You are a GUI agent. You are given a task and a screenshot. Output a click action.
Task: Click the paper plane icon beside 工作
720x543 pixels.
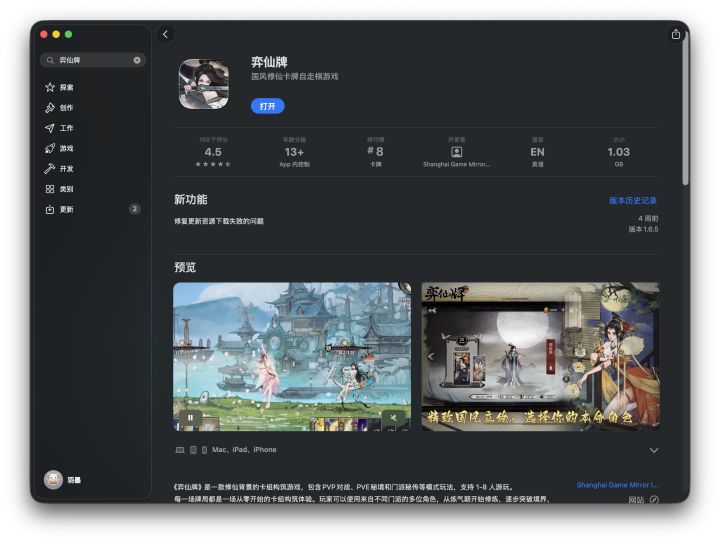(x=50, y=128)
